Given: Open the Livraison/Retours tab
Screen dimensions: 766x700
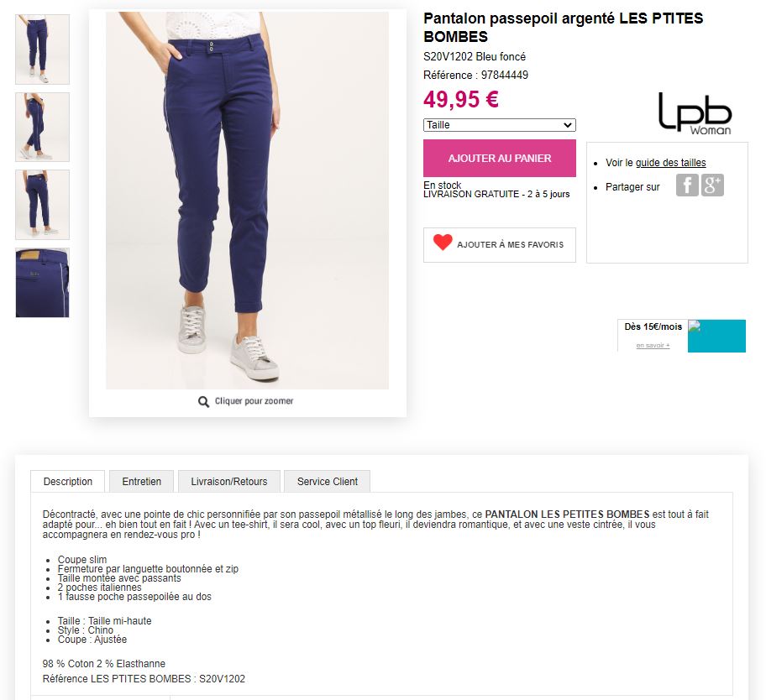Looking at the screenshot, I should 229,481.
